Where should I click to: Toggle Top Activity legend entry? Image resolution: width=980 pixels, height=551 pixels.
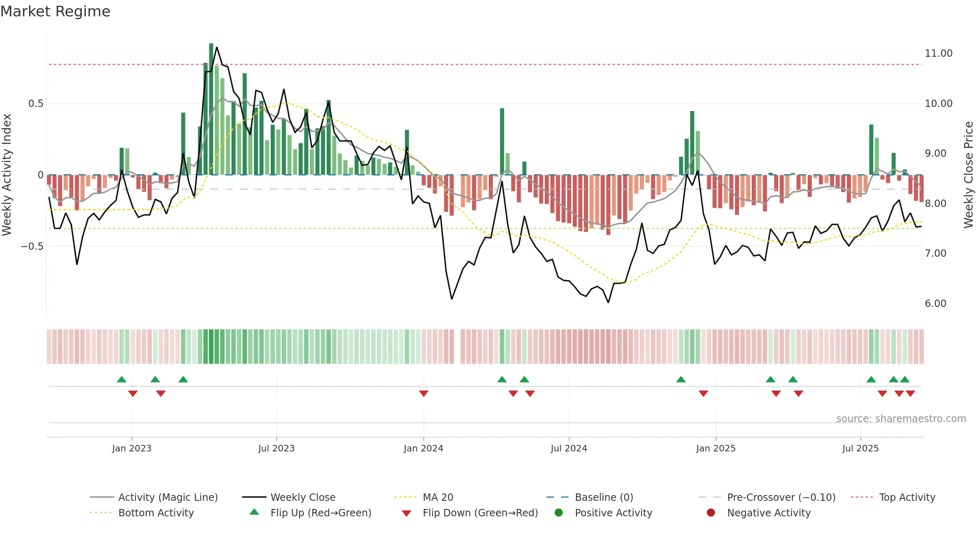pyautogui.click(x=893, y=497)
